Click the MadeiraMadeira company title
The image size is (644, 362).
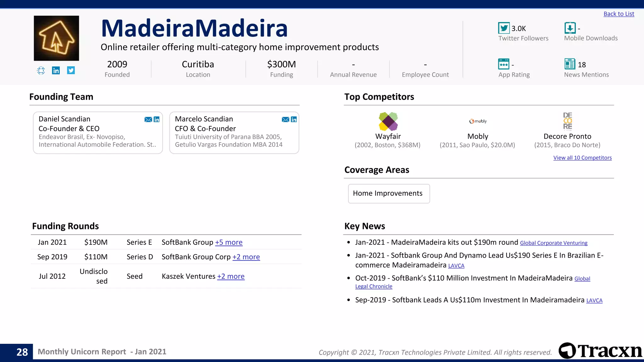pyautogui.click(x=194, y=28)
